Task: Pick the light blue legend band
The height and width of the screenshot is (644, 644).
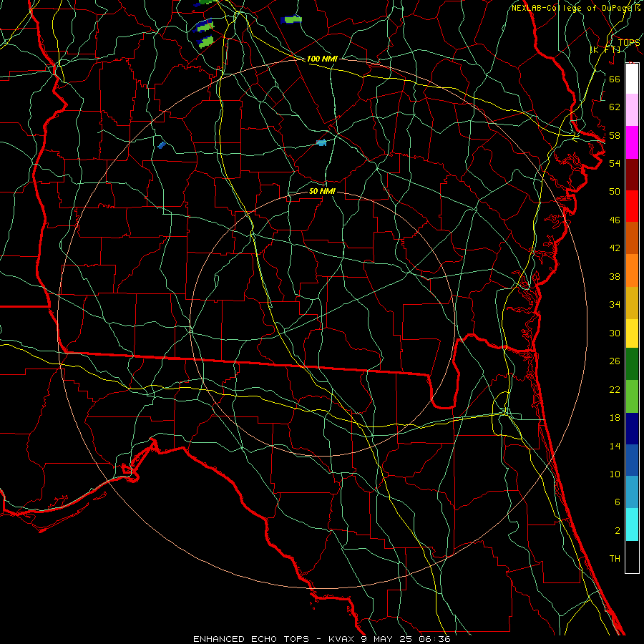Action: point(632,492)
